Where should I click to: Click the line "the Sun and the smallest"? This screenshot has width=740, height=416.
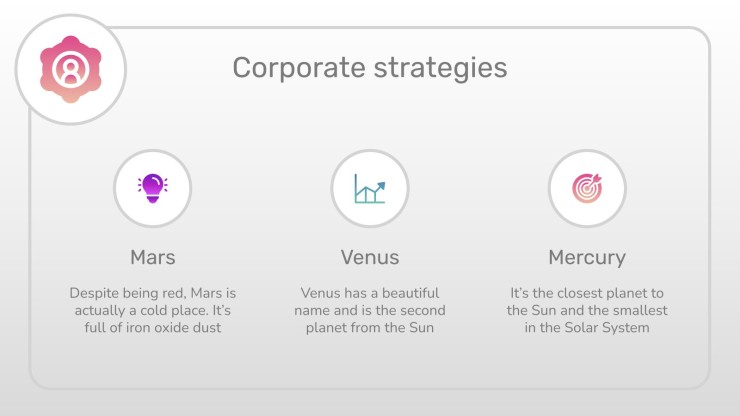pos(587,311)
